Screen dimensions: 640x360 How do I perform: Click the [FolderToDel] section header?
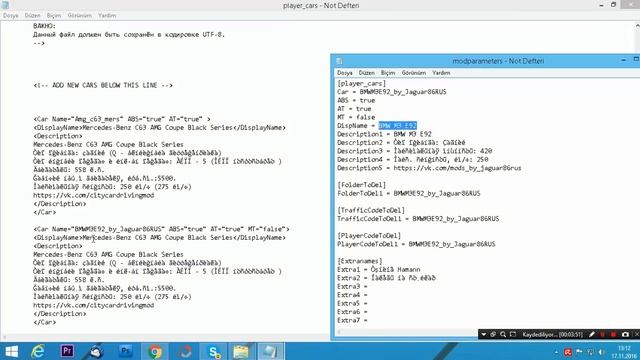[x=361, y=185]
